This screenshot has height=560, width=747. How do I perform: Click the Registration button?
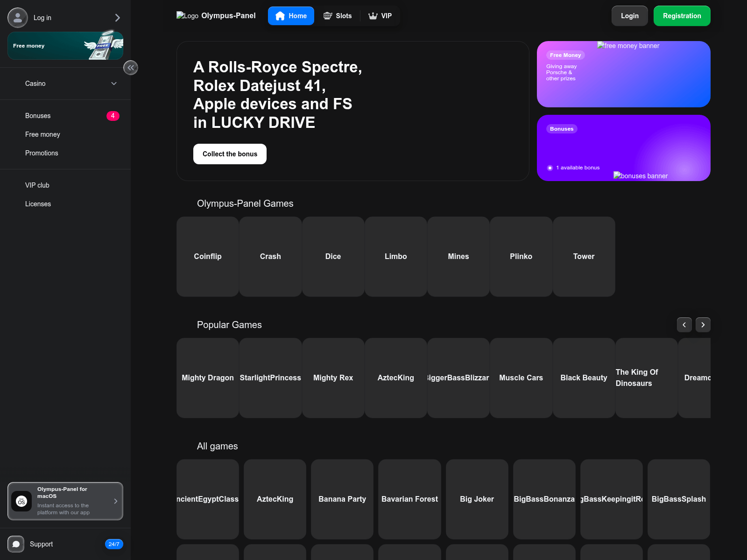tap(682, 16)
